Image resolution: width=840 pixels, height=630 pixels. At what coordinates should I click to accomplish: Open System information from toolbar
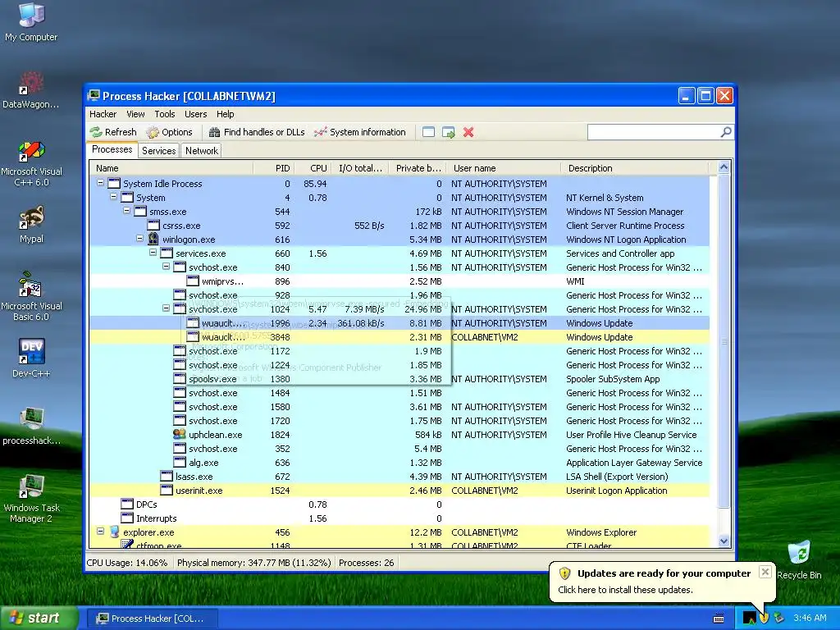(360, 132)
